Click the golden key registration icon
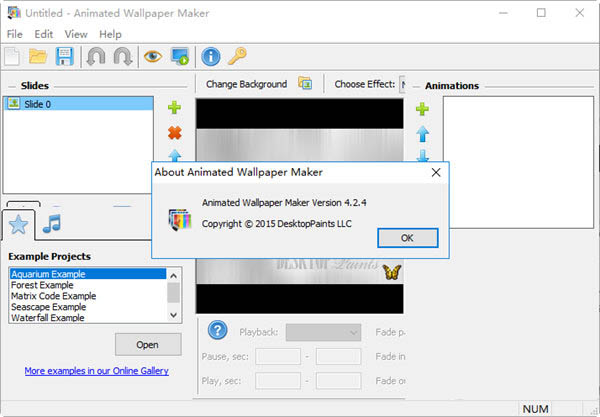Screen dimensions: 600x417 pos(238,56)
